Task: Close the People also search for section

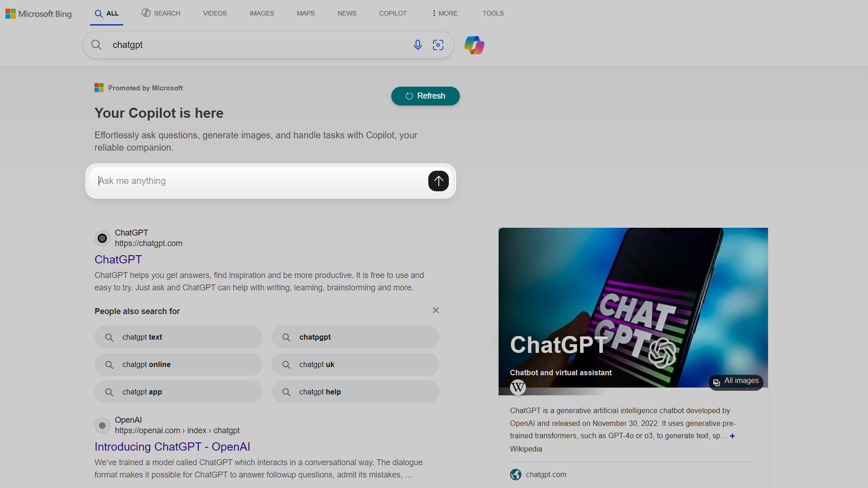Action: coord(436,310)
